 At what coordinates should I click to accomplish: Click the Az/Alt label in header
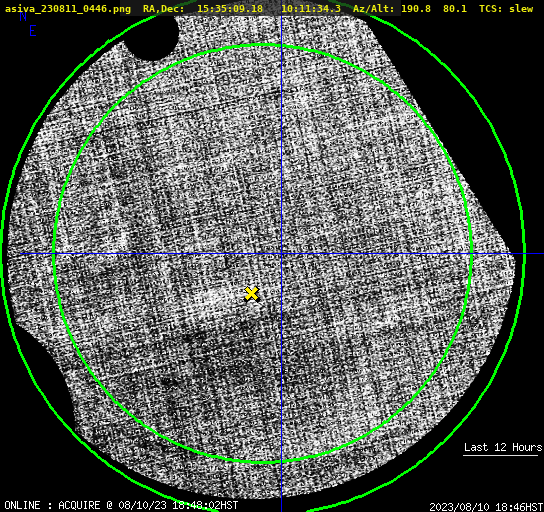click(373, 9)
